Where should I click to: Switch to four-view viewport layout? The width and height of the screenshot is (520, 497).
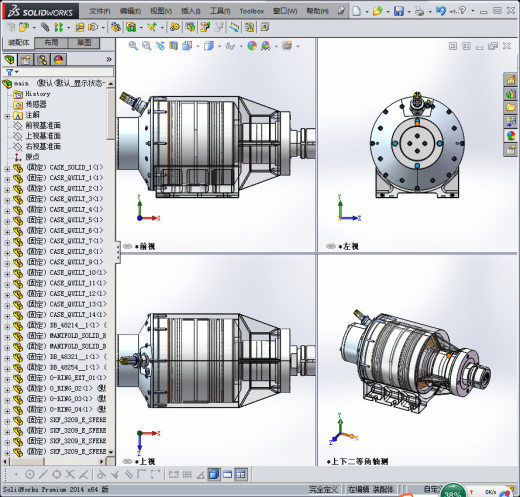point(241,474)
